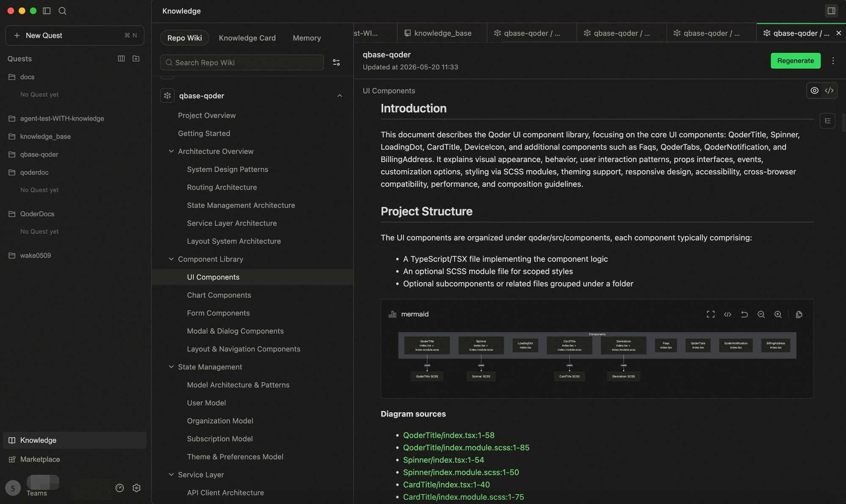Open the partially visible st-WI... tab
The height and width of the screenshot is (504, 846).
(x=375, y=33)
